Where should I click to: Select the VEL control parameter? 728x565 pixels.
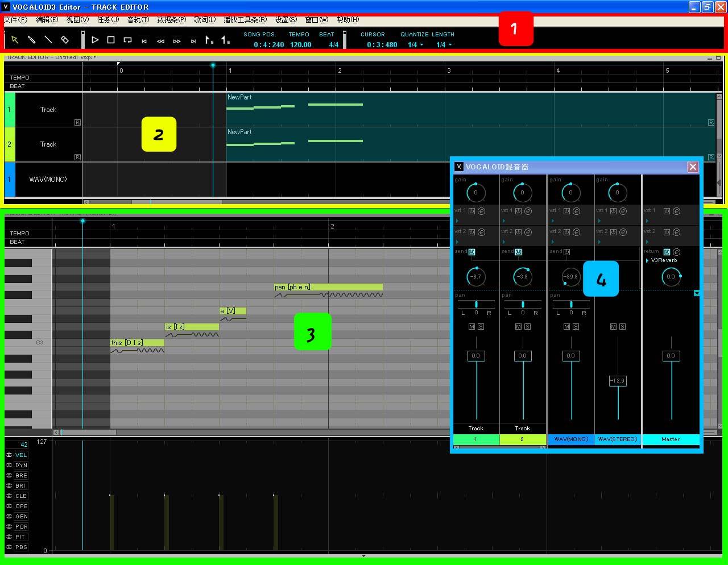pyautogui.click(x=21, y=455)
